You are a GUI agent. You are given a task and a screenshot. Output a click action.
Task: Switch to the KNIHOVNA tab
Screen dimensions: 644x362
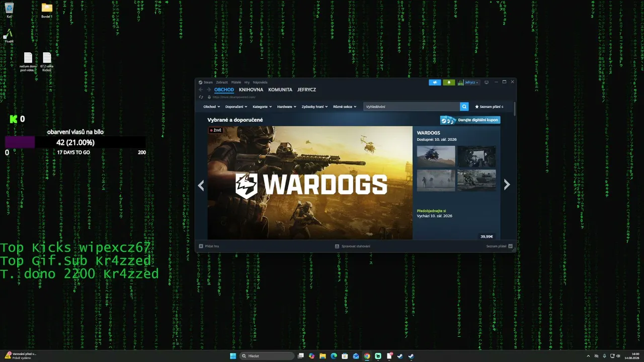pos(251,89)
